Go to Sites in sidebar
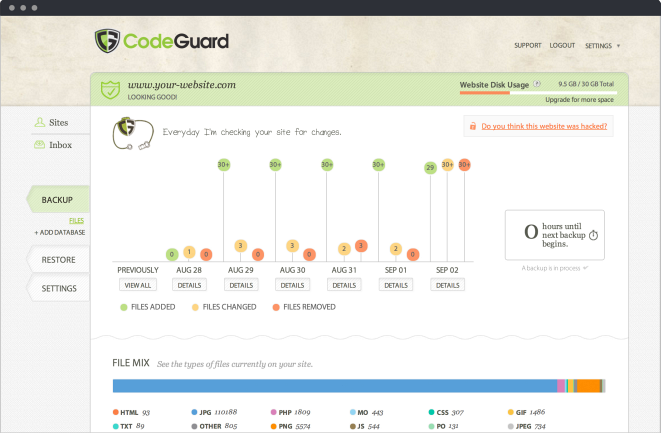661x433 pixels. [59, 122]
